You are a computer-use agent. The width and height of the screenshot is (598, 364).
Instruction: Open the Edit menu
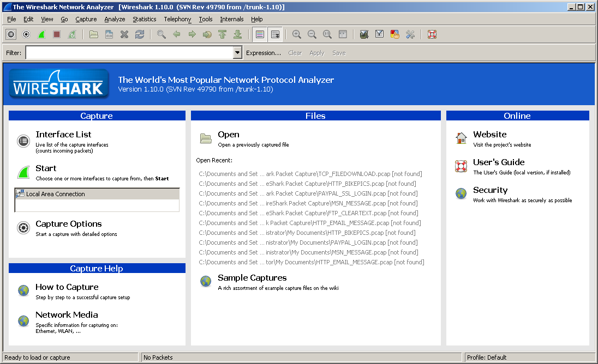point(28,19)
